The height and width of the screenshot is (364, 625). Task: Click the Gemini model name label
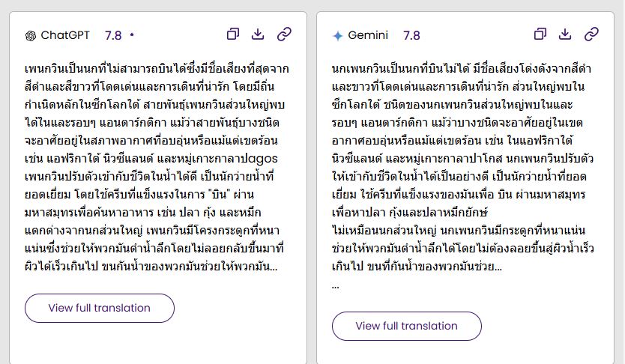(x=368, y=35)
